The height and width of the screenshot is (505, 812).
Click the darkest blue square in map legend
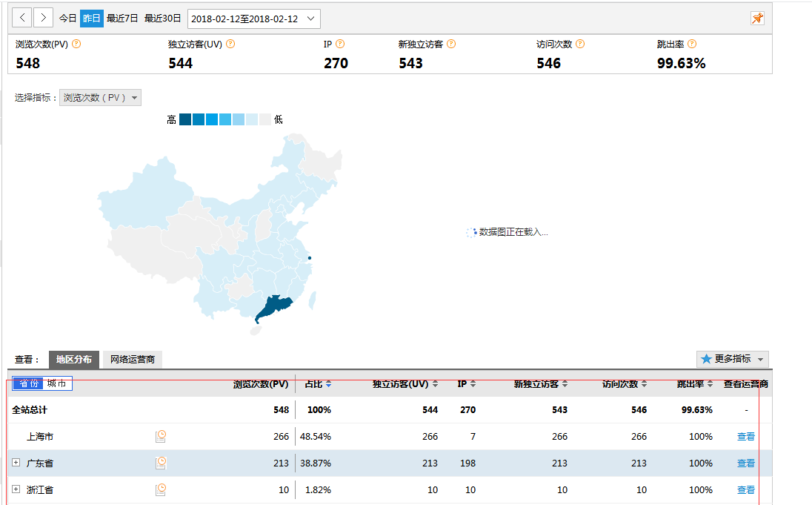(x=184, y=119)
